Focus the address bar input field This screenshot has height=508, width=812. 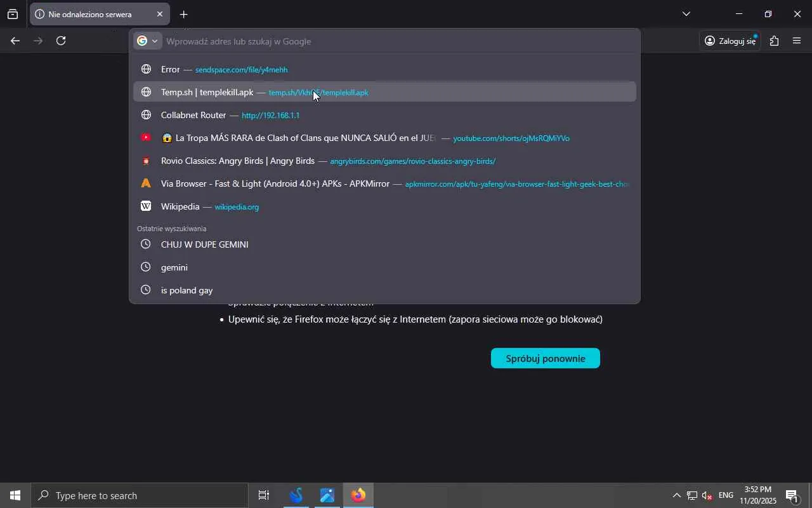400,41
